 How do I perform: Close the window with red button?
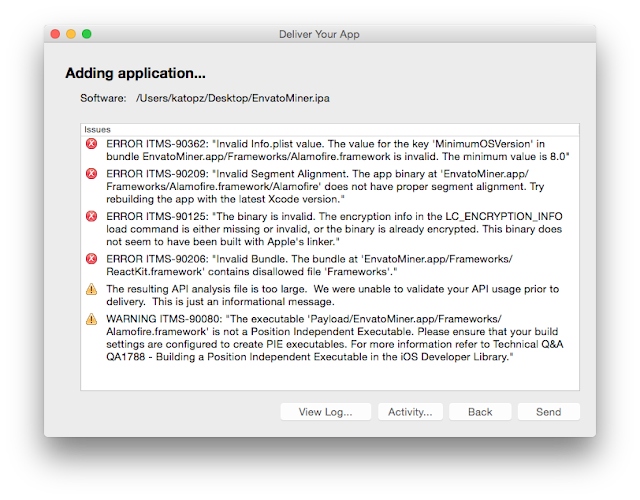click(55, 34)
